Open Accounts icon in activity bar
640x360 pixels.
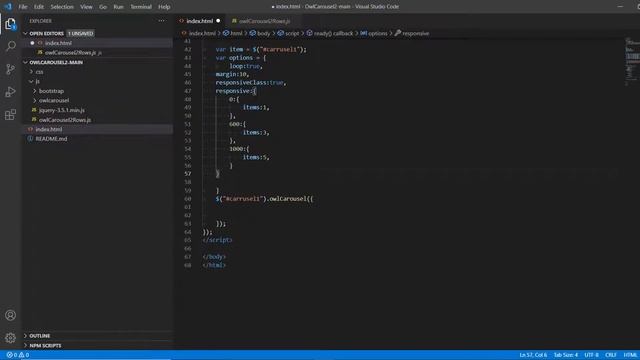tap(11, 315)
